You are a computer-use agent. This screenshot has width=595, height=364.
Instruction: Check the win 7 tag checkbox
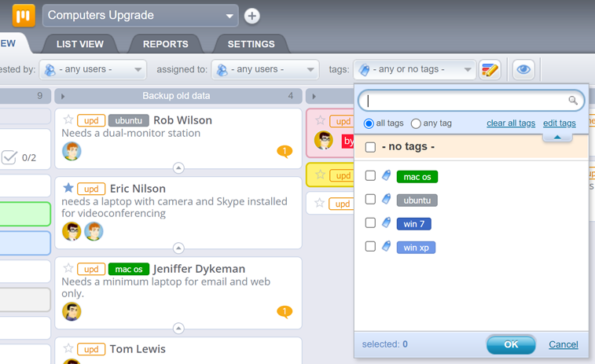click(x=370, y=222)
